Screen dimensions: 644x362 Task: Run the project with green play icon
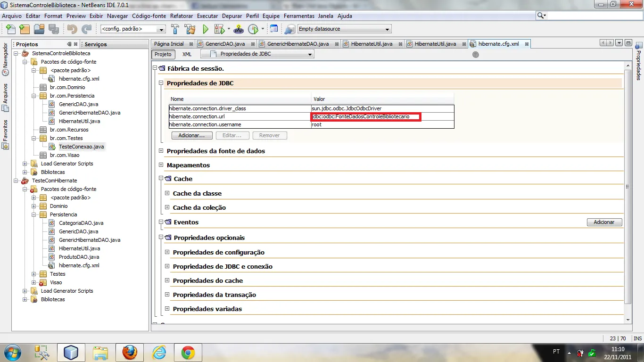point(206,29)
